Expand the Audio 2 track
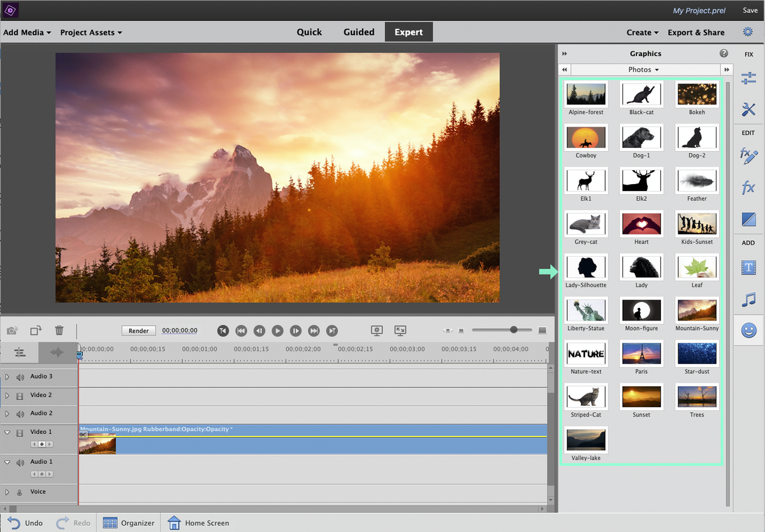The height and width of the screenshot is (532, 765). 7,414
